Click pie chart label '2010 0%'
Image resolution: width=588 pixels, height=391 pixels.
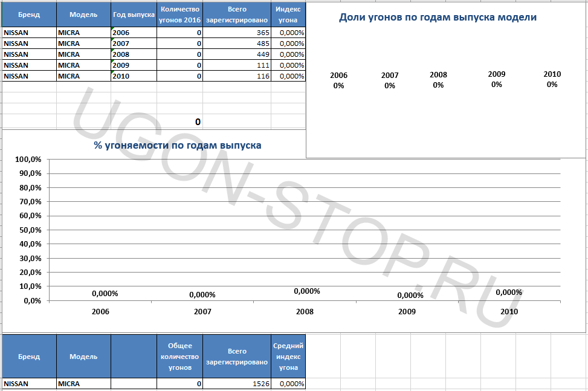click(552, 79)
